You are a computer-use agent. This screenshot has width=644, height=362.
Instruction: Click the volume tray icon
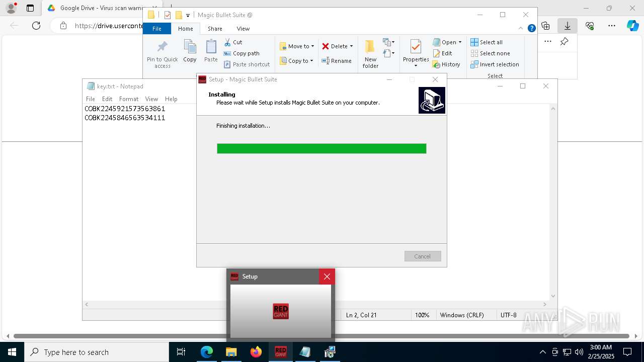point(579,352)
